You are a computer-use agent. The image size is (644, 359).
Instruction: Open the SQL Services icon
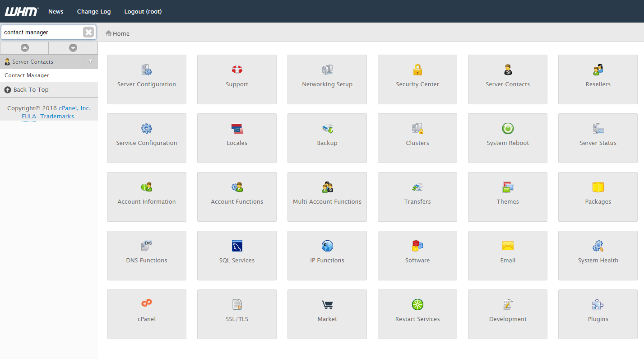237,246
